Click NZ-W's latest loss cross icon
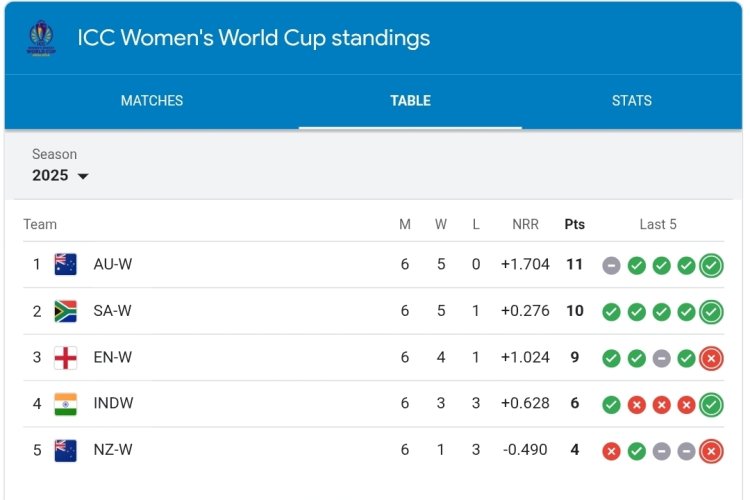750x500 pixels. 711,450
